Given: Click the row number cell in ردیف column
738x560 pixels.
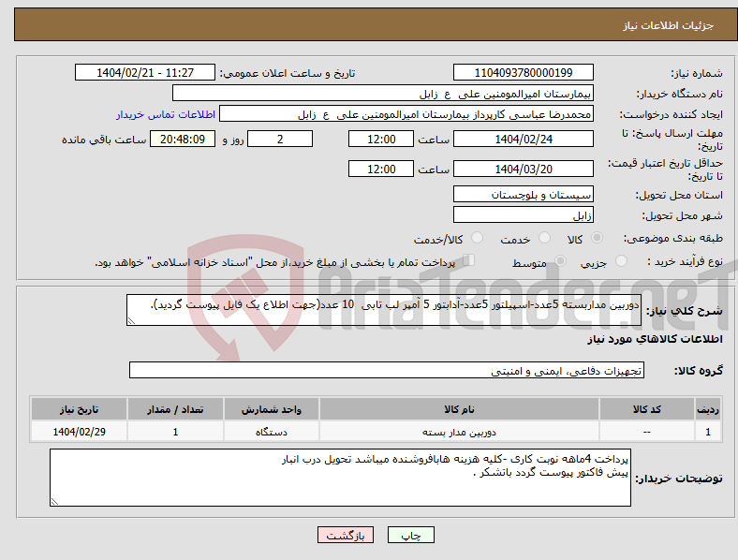Looking at the screenshot, I should coord(707,432).
